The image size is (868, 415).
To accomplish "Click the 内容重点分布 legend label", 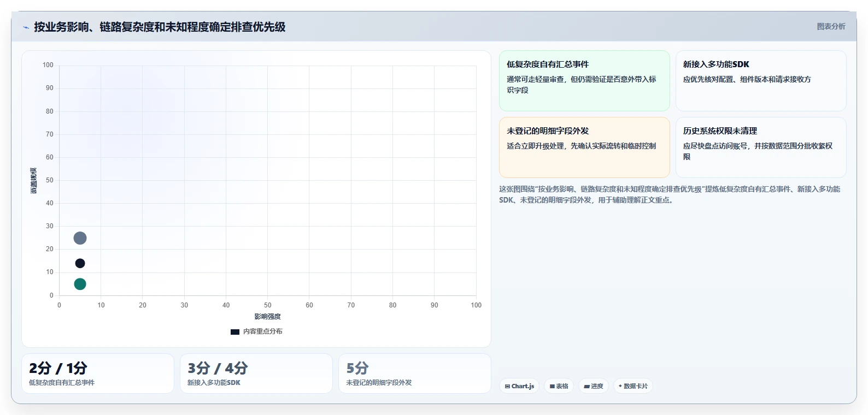I will tap(263, 331).
